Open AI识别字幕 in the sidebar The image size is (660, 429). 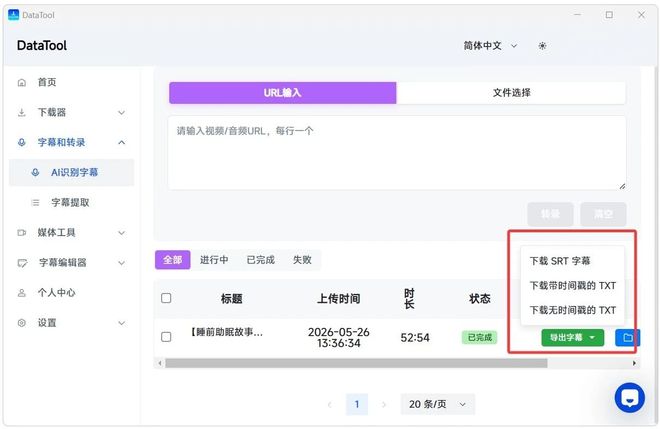tap(72, 172)
